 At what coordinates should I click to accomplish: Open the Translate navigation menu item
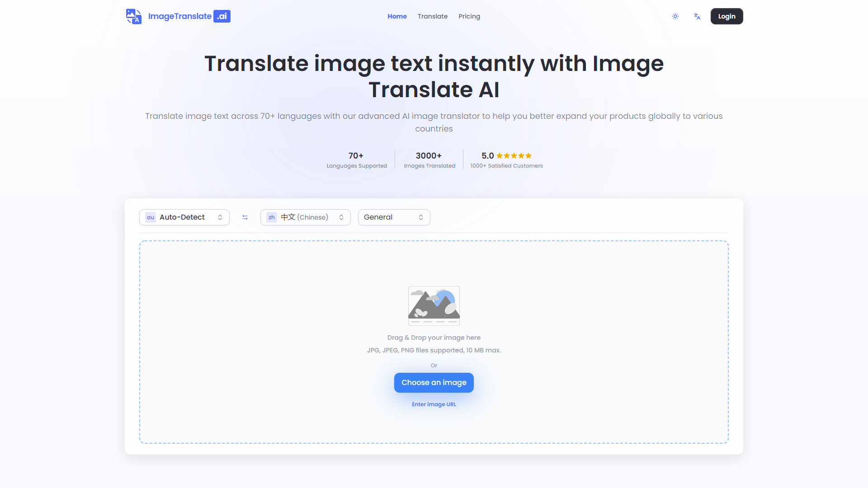pos(433,16)
